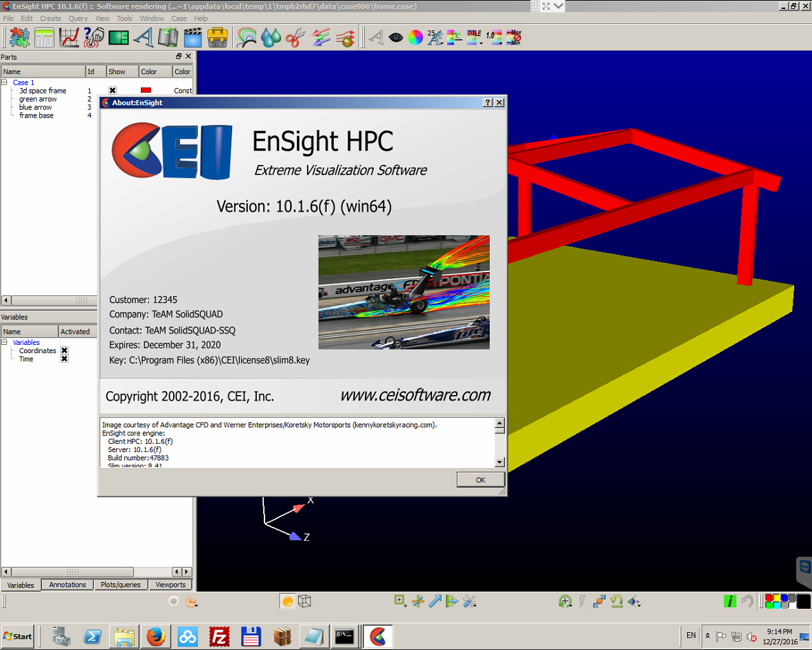Open the rainbow color wheel icon
812x650 pixels.
[x=416, y=37]
